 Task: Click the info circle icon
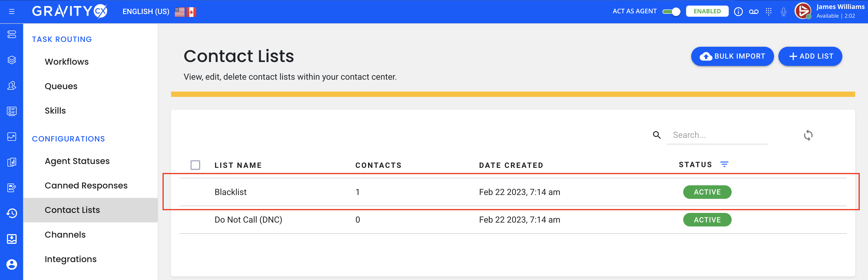click(x=738, y=12)
